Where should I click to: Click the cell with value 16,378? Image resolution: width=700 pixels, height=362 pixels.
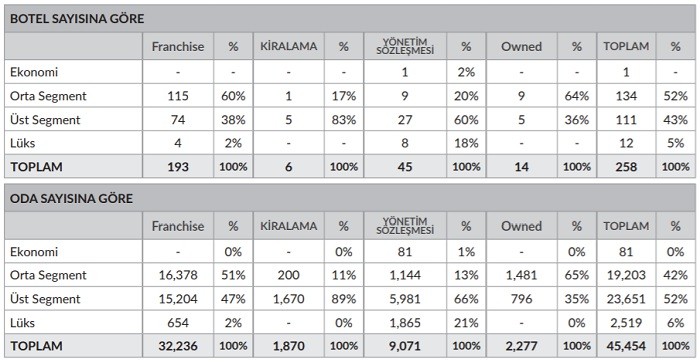(x=178, y=275)
